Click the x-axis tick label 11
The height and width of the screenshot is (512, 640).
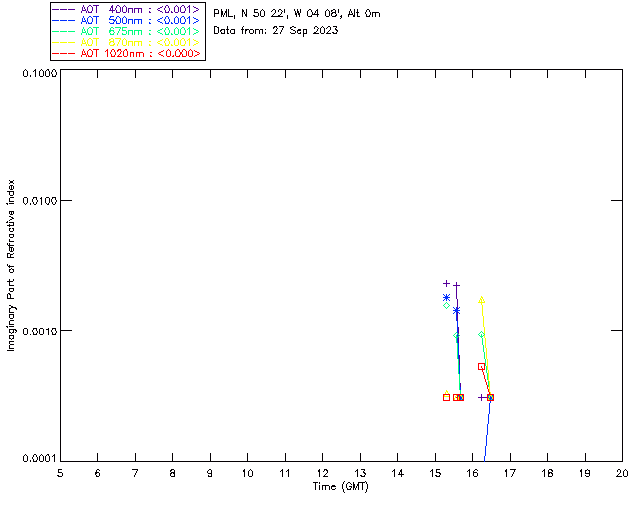[x=285, y=473]
